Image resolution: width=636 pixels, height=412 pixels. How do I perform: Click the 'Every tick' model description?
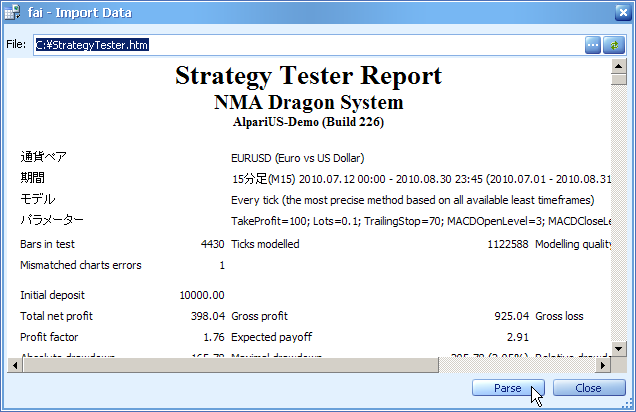pyautogui.click(x=413, y=200)
